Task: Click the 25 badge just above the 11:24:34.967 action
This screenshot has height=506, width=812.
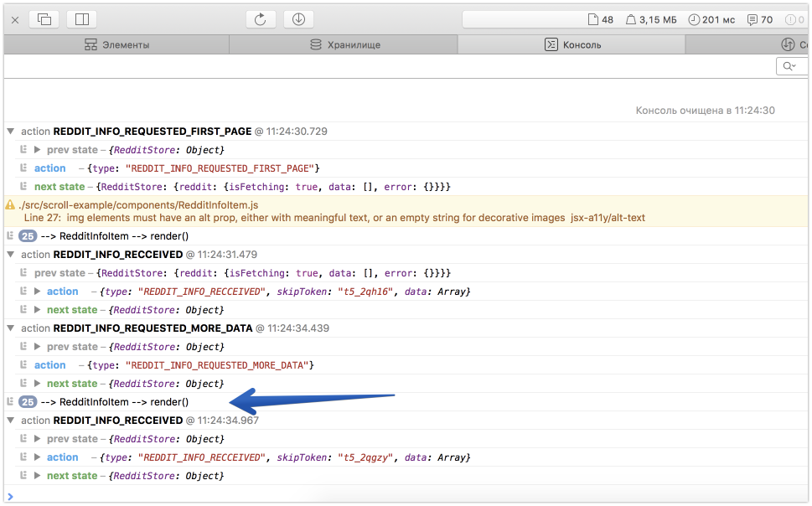Action: click(28, 402)
